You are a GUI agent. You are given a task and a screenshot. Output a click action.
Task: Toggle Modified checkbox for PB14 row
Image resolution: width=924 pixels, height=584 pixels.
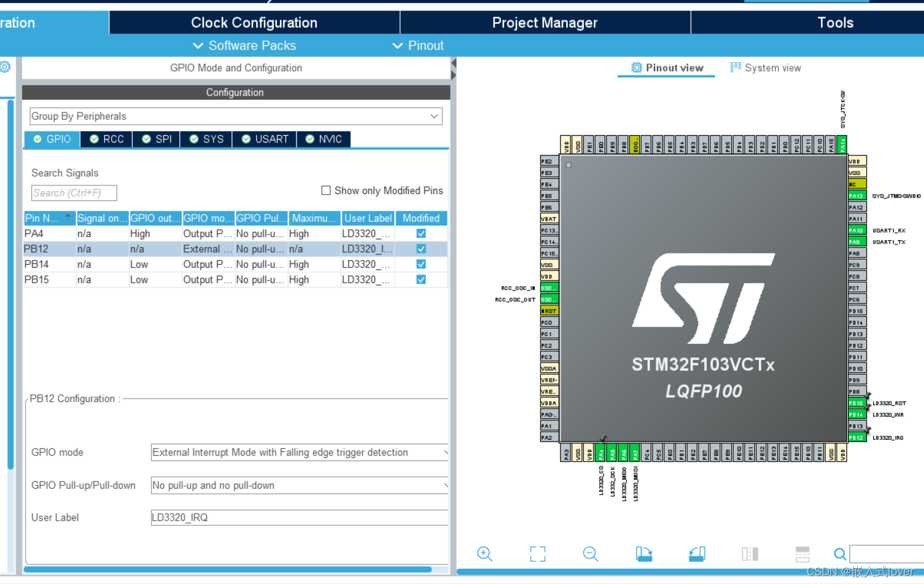(x=421, y=264)
